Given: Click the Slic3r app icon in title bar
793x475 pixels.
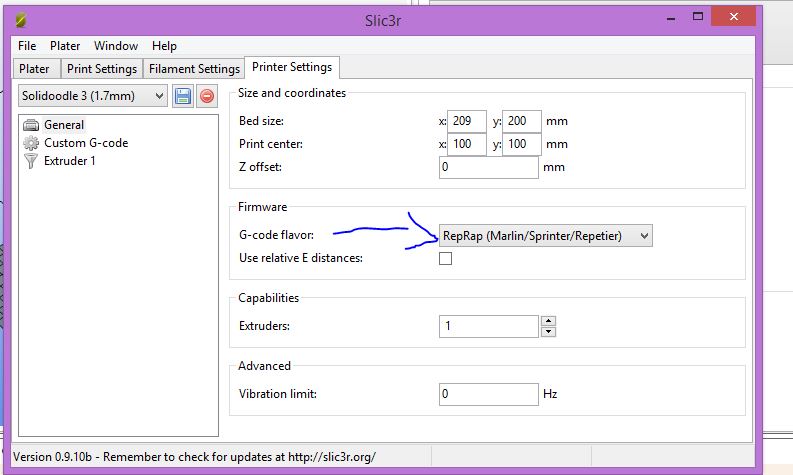Looking at the screenshot, I should [21, 20].
